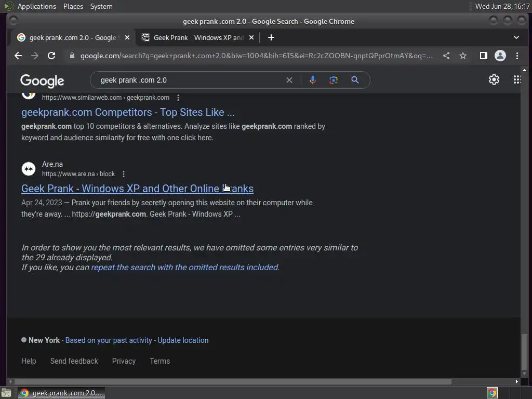This screenshot has height=399, width=532.
Task: Open Google quick settings gear
Action: pyautogui.click(x=494, y=79)
